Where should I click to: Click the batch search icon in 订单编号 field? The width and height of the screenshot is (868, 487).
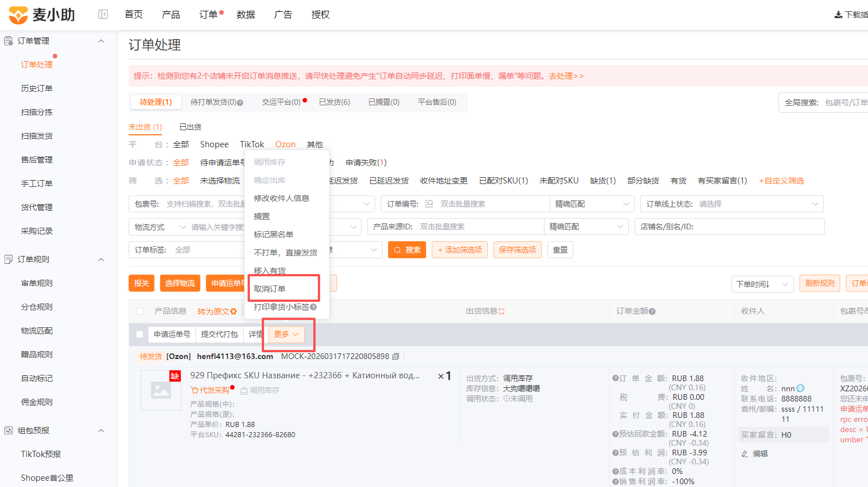(x=429, y=204)
